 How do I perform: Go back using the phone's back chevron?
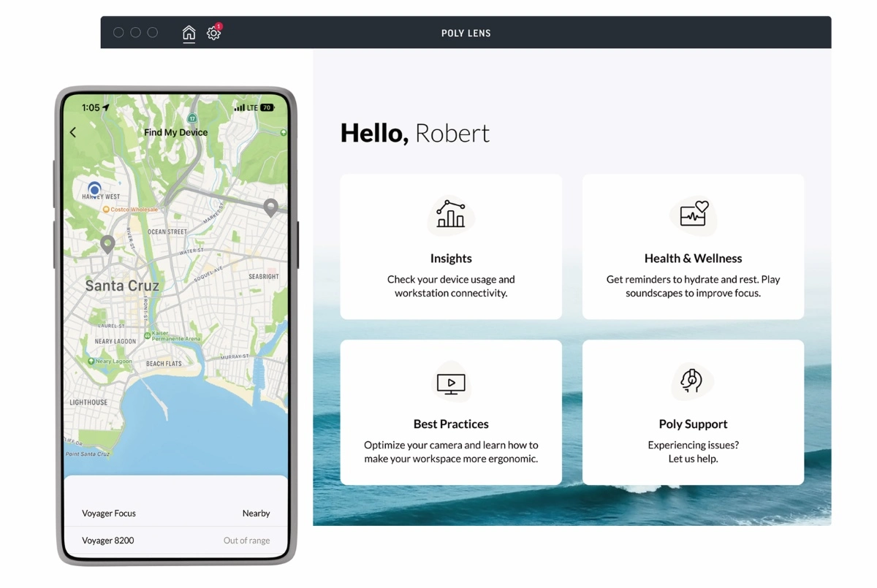[x=73, y=132]
